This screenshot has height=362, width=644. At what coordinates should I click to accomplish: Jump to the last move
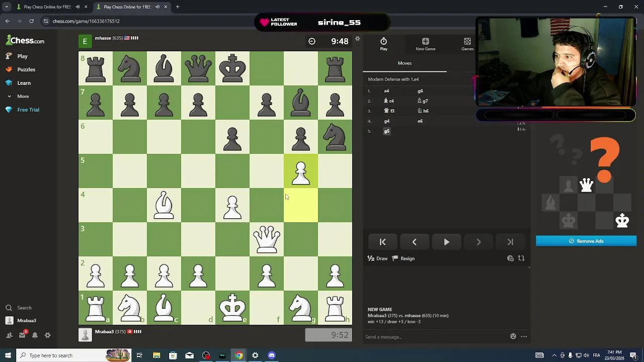click(510, 242)
